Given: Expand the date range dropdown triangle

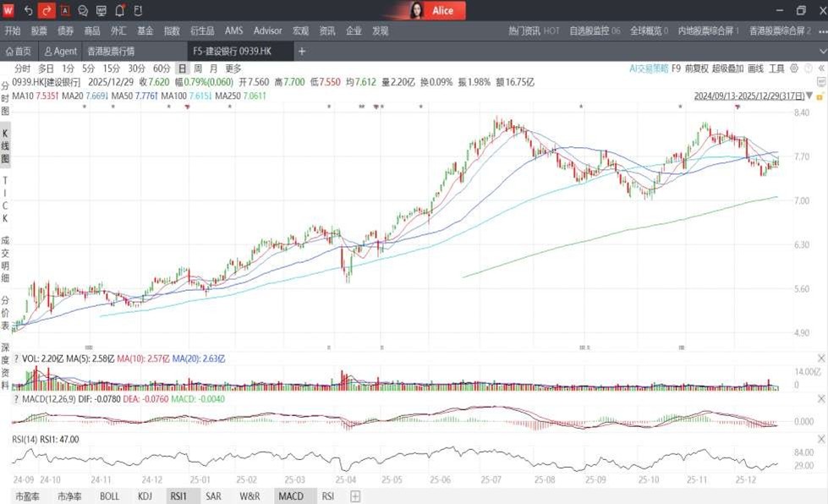Looking at the screenshot, I should (809, 96).
